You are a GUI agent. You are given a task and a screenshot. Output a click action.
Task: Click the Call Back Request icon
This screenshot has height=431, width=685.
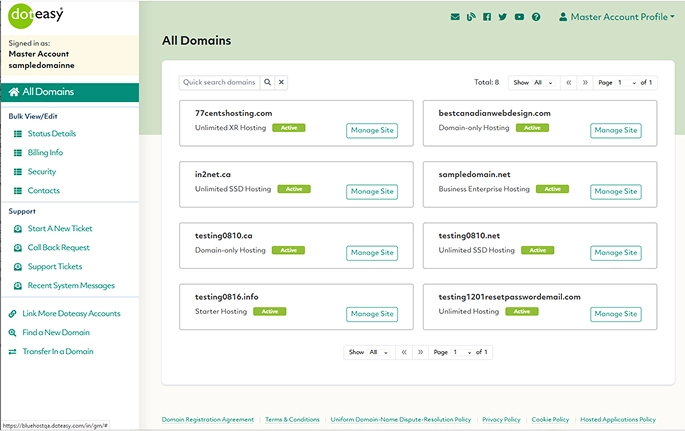click(x=18, y=248)
